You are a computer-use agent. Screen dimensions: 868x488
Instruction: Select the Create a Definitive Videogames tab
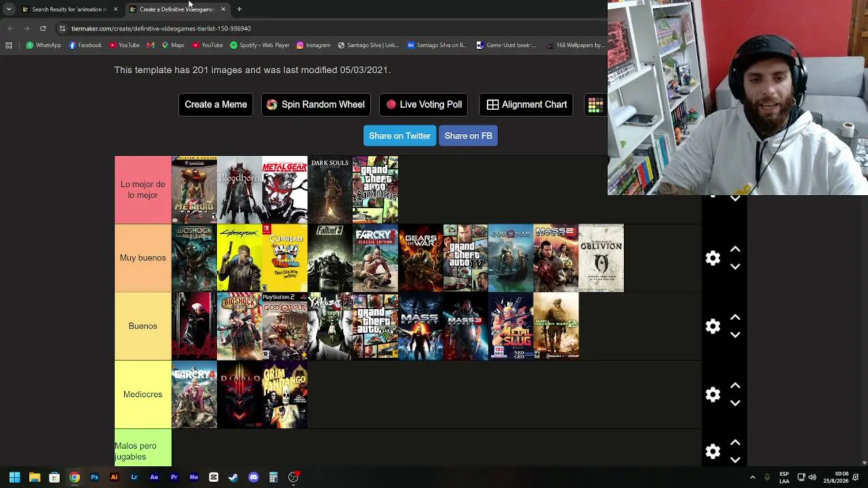pos(176,9)
